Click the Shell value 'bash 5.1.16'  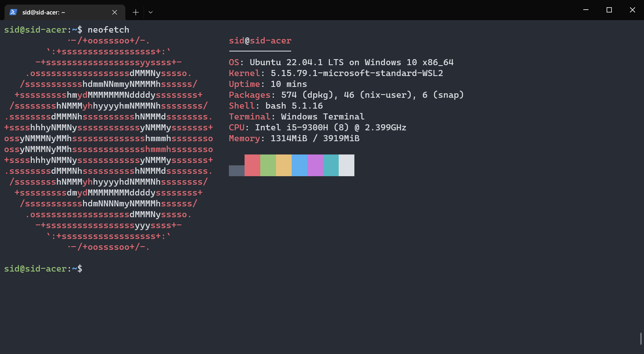point(294,106)
